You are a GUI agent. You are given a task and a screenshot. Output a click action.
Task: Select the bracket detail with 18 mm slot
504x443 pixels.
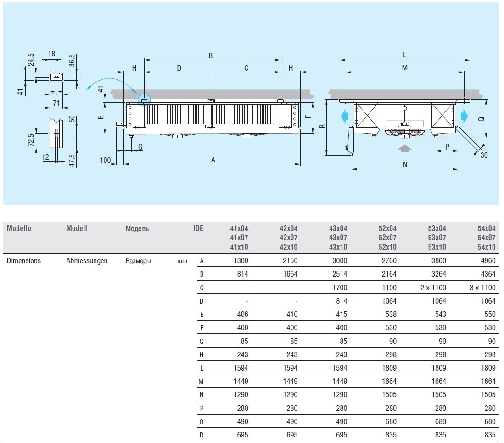coord(56,77)
